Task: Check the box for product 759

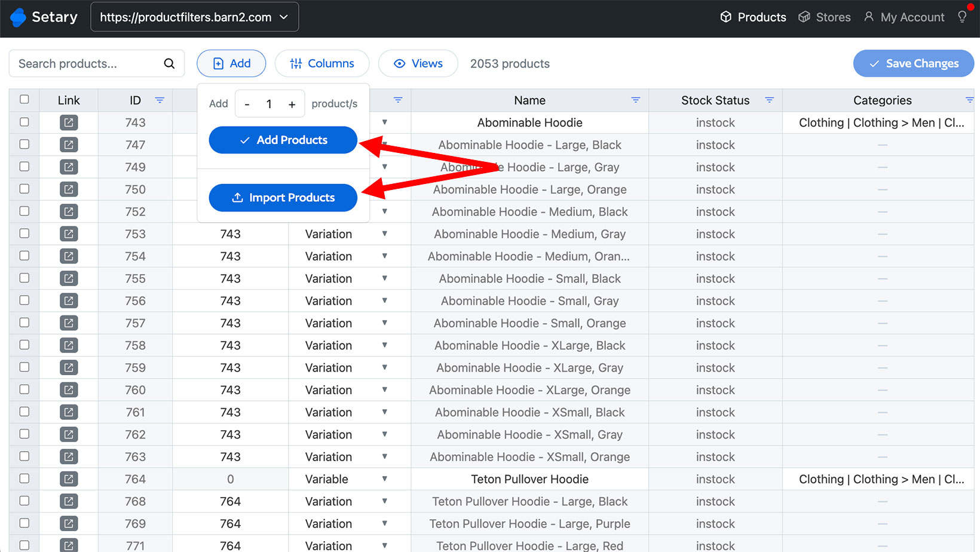Action: coord(24,367)
